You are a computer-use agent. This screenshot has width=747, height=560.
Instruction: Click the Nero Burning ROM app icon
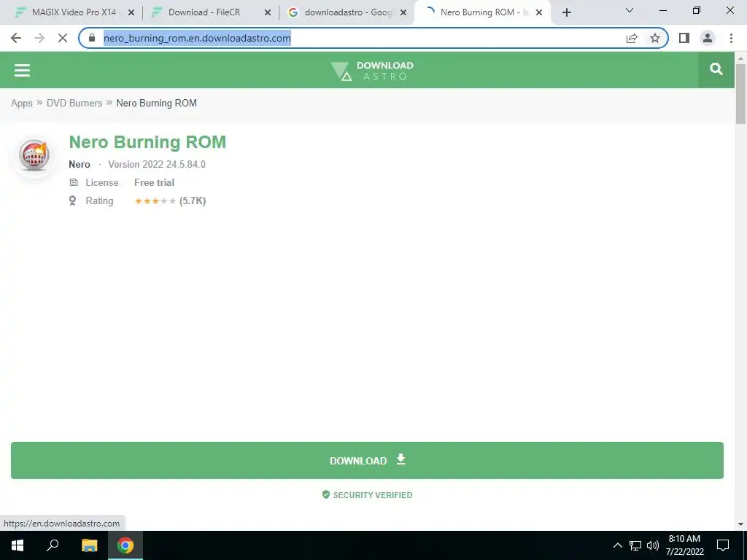pos(34,155)
